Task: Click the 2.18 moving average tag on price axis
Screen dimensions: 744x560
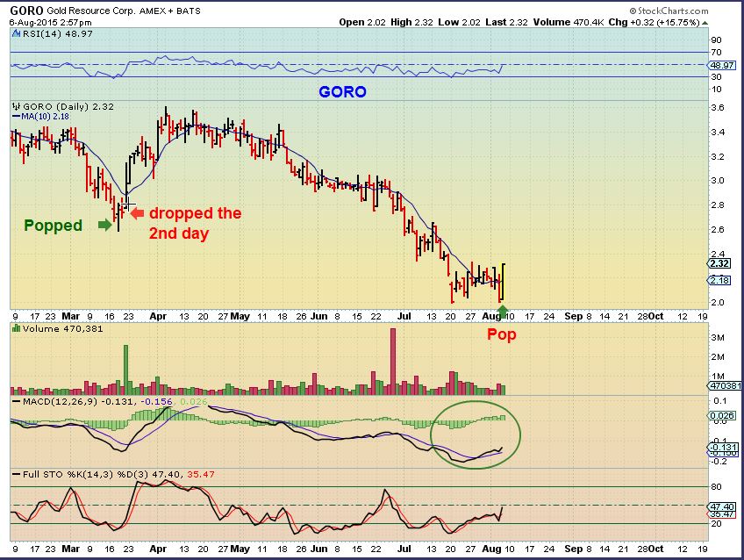Action: (x=719, y=281)
